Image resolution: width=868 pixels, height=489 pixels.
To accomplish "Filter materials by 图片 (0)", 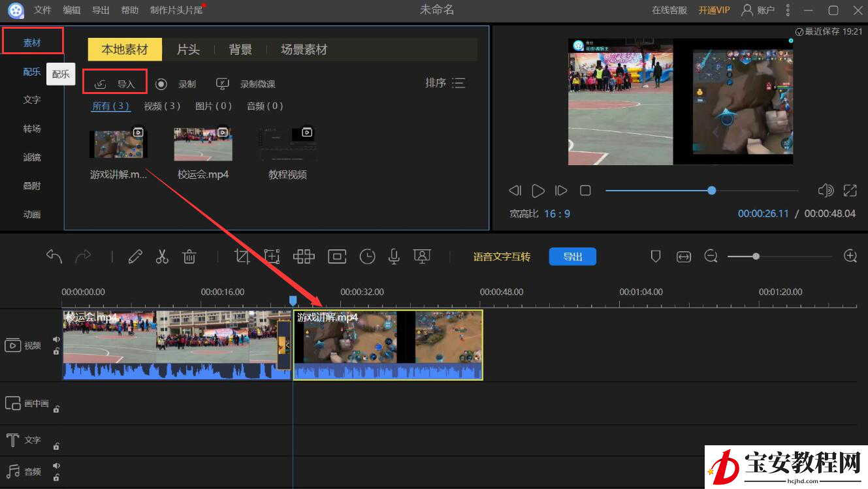I will [214, 106].
